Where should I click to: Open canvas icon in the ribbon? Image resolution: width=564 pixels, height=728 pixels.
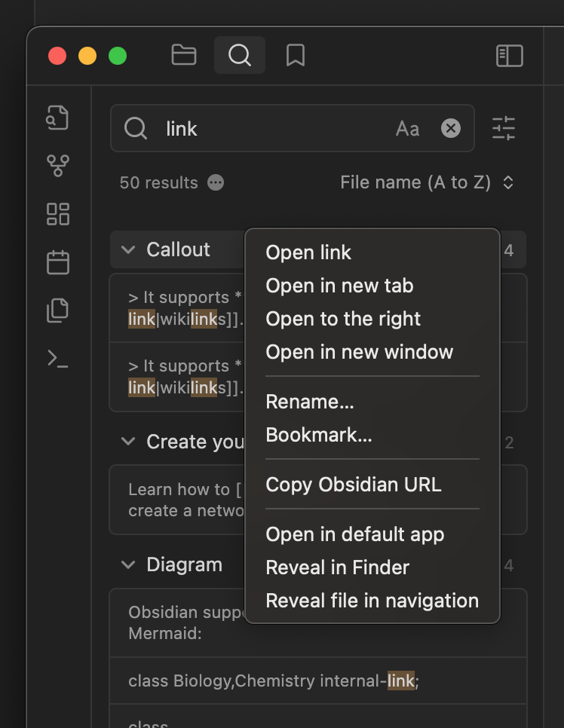57,214
